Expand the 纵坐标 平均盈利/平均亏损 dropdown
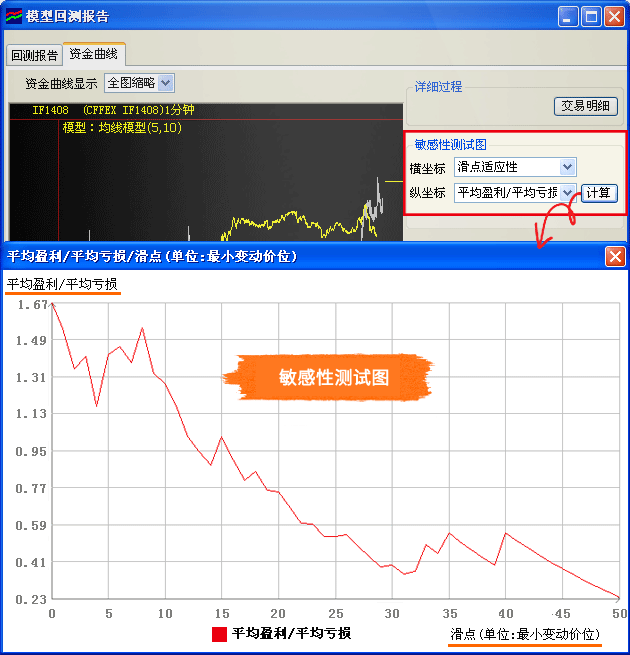 (x=567, y=193)
